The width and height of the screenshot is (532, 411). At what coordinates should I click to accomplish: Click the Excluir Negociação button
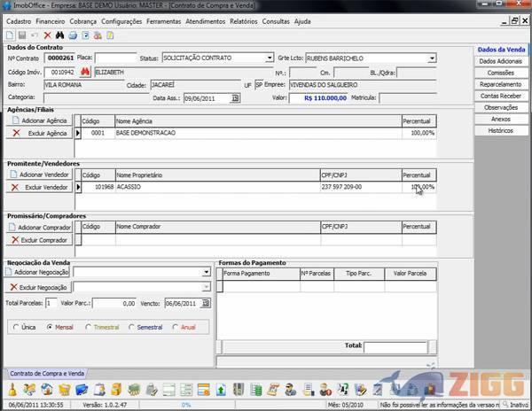coord(38,287)
